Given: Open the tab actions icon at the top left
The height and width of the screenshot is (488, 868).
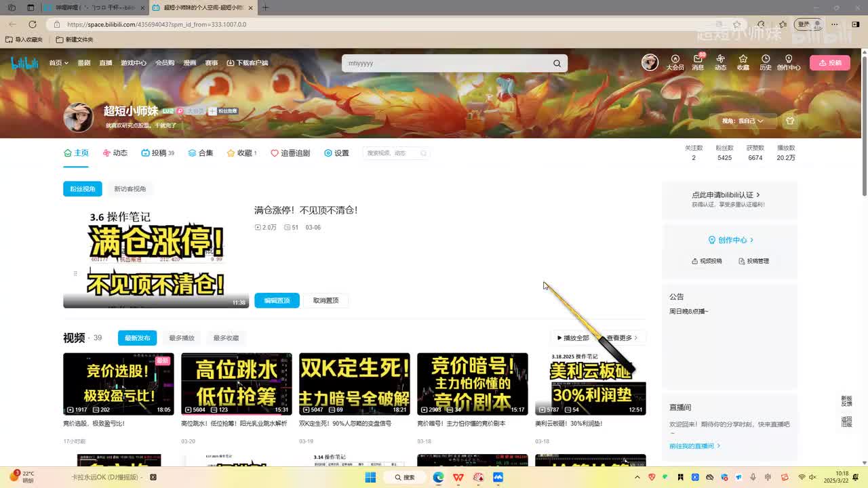Looking at the screenshot, I should click(x=31, y=7).
